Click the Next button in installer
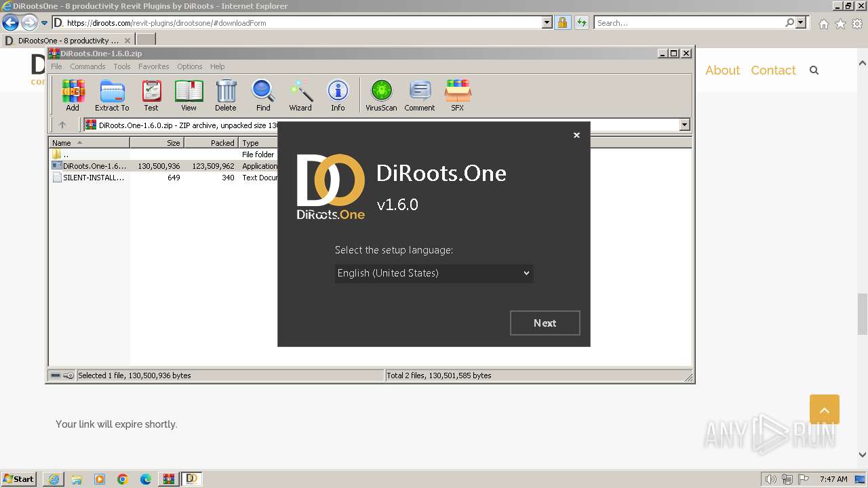The width and height of the screenshot is (868, 488). tap(545, 323)
